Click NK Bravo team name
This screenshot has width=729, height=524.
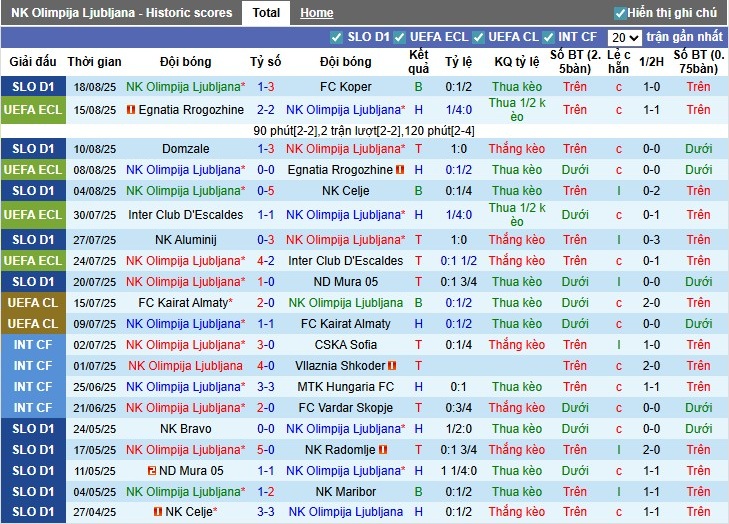click(186, 429)
